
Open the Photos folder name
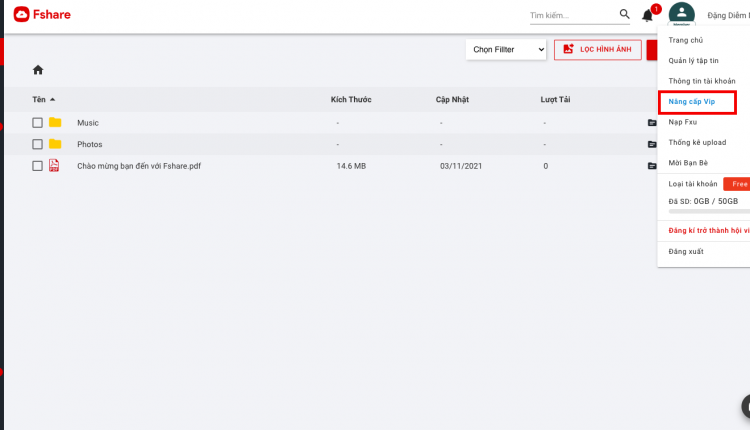point(90,144)
